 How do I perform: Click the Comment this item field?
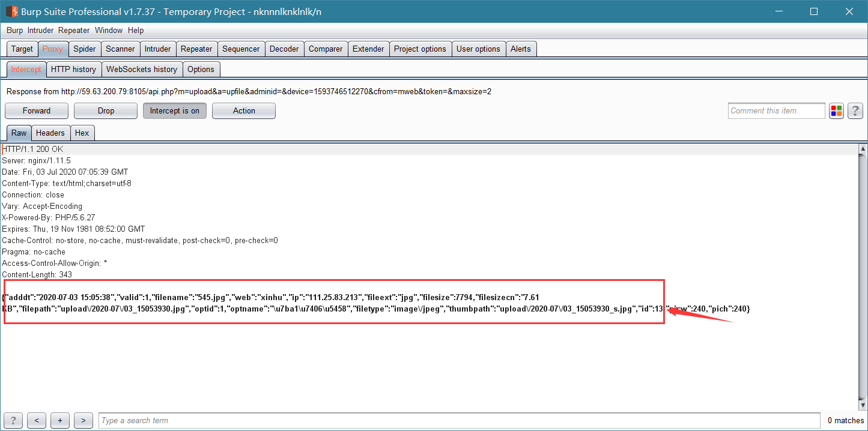[x=777, y=110]
